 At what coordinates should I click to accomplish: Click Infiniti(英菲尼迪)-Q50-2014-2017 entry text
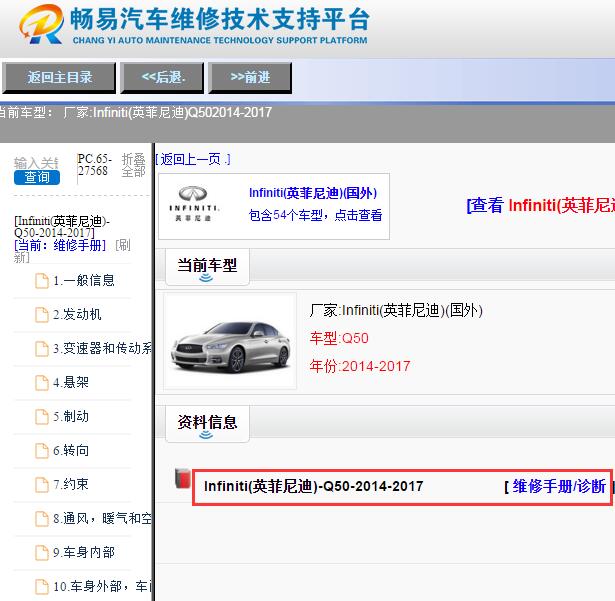313,486
